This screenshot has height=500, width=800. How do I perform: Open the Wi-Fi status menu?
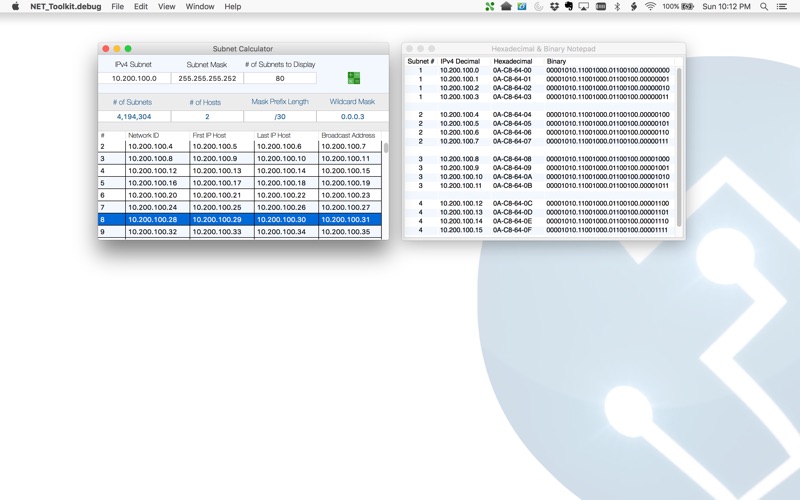point(650,6)
